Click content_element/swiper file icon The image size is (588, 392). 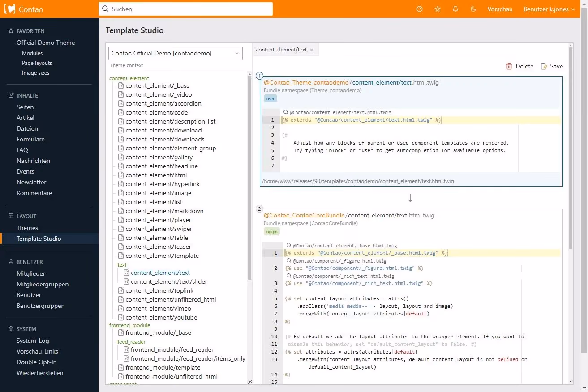[x=121, y=229]
